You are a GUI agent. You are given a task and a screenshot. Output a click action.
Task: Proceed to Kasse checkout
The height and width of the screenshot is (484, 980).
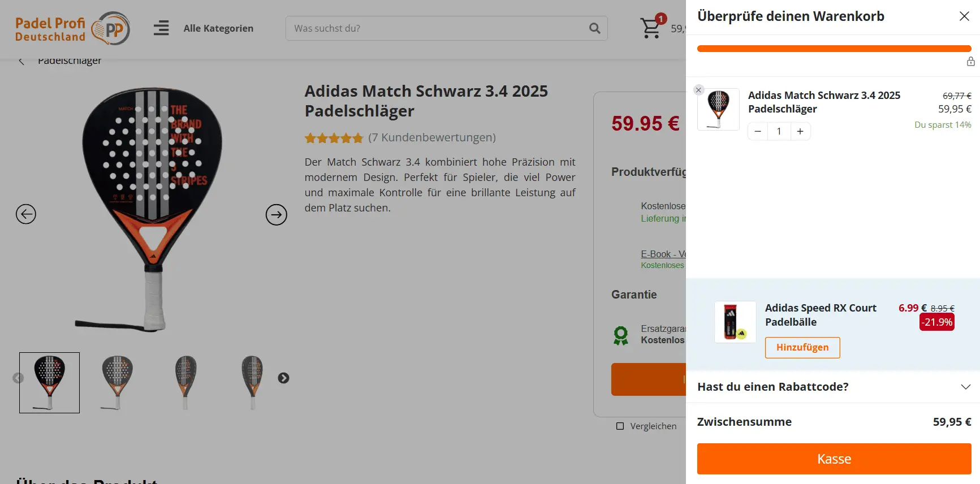(834, 459)
